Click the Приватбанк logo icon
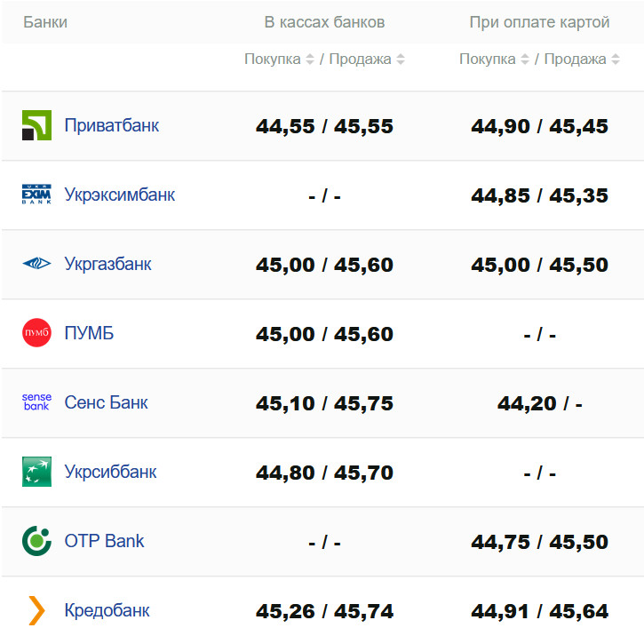This screenshot has height=644, width=644. (36, 125)
